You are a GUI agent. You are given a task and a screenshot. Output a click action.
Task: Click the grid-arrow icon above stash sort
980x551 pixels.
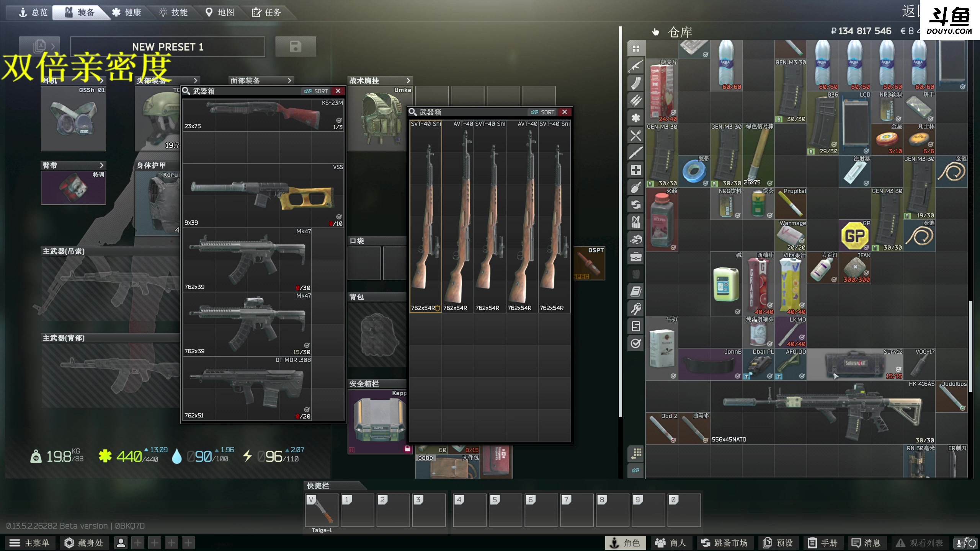(636, 453)
